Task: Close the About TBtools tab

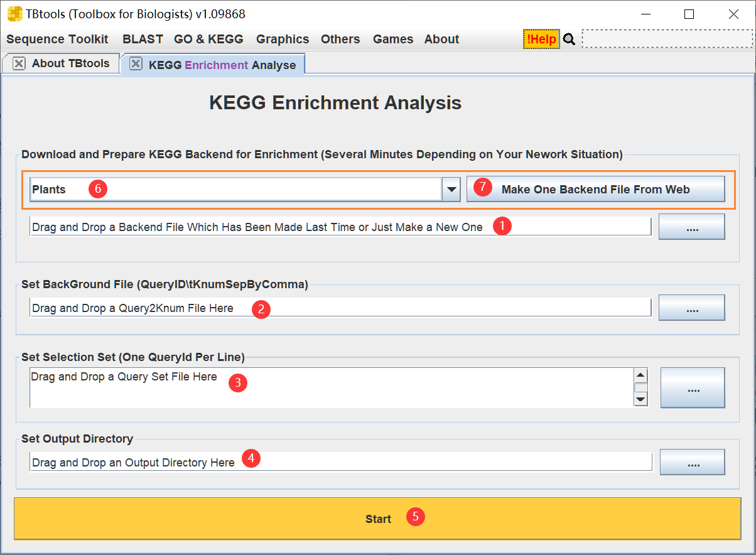Action: 19,63
